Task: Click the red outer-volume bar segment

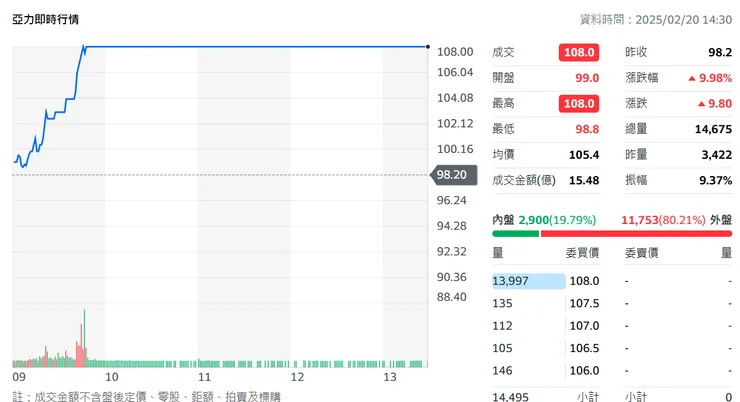Action: pyautogui.click(x=636, y=234)
